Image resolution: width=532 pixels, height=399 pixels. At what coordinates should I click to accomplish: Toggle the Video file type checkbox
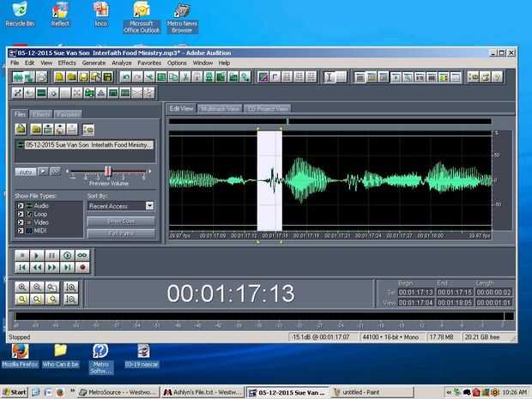point(21,222)
